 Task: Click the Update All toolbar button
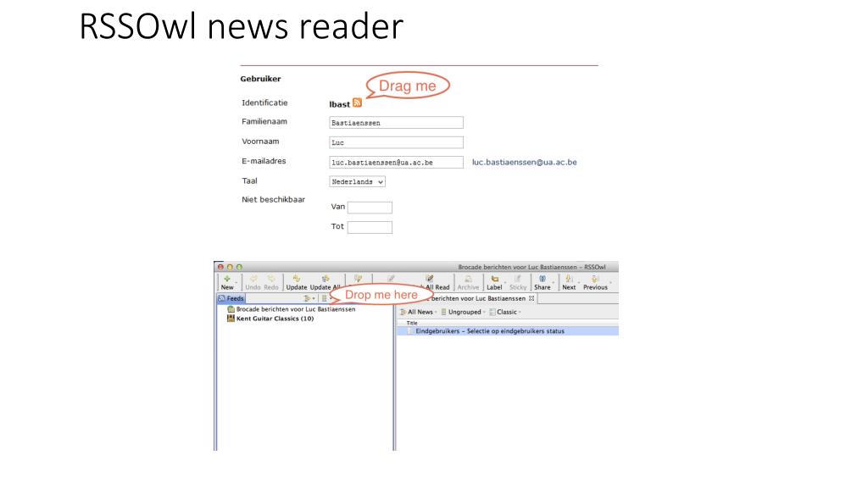pos(325,283)
